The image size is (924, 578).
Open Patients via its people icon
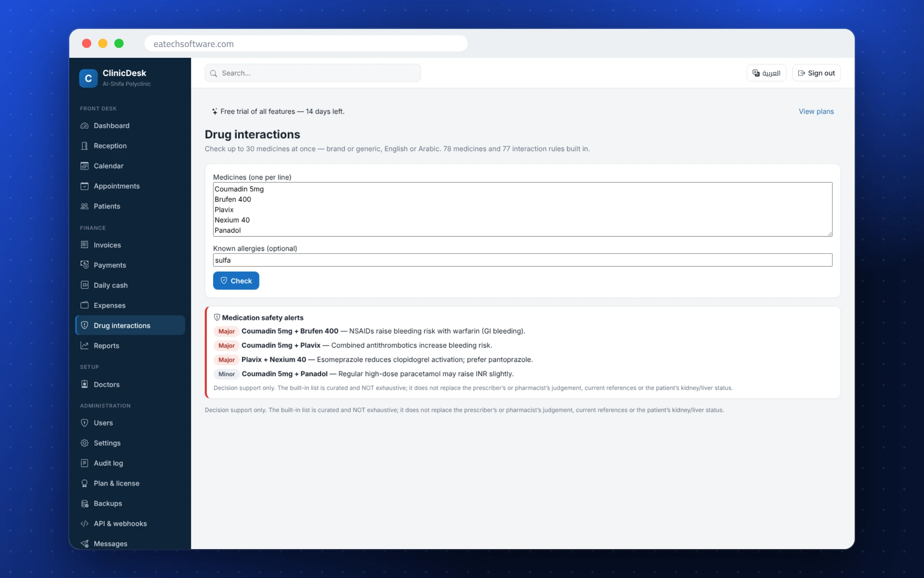tap(84, 206)
